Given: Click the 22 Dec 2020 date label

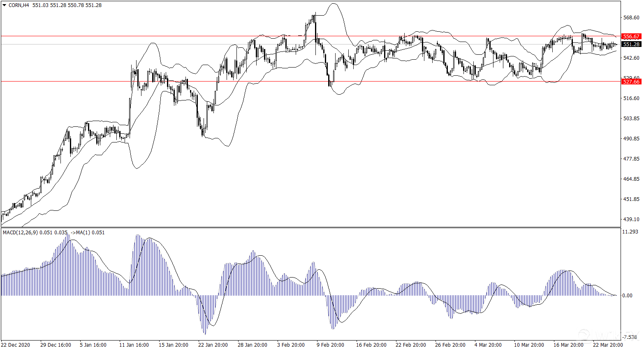Looking at the screenshot, I should pyautogui.click(x=16, y=345).
